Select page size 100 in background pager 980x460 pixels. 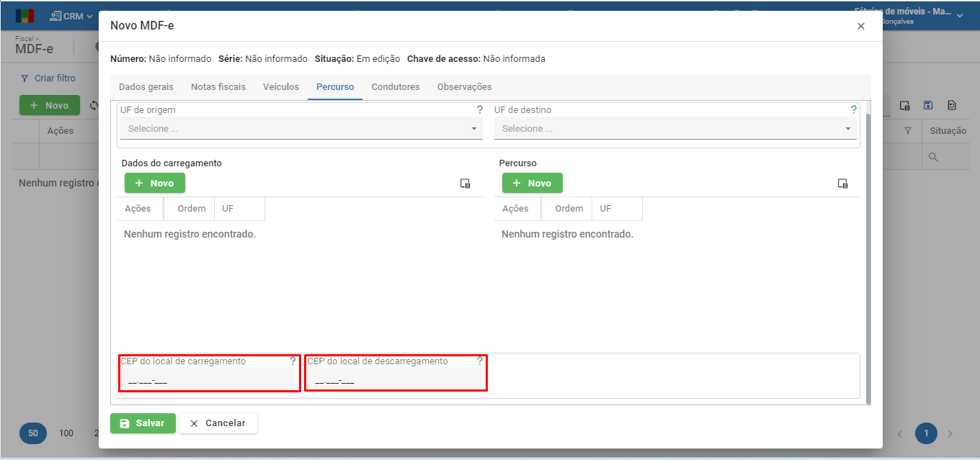pos(66,433)
